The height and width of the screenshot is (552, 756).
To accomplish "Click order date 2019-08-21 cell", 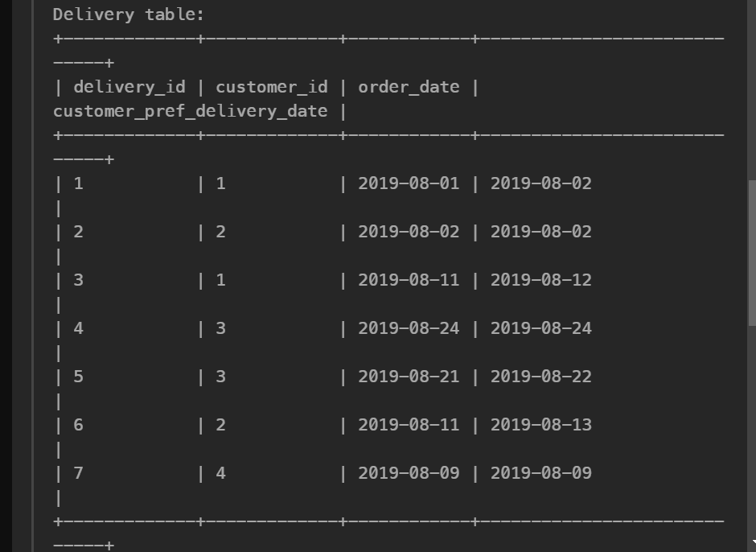I will 409,377.
